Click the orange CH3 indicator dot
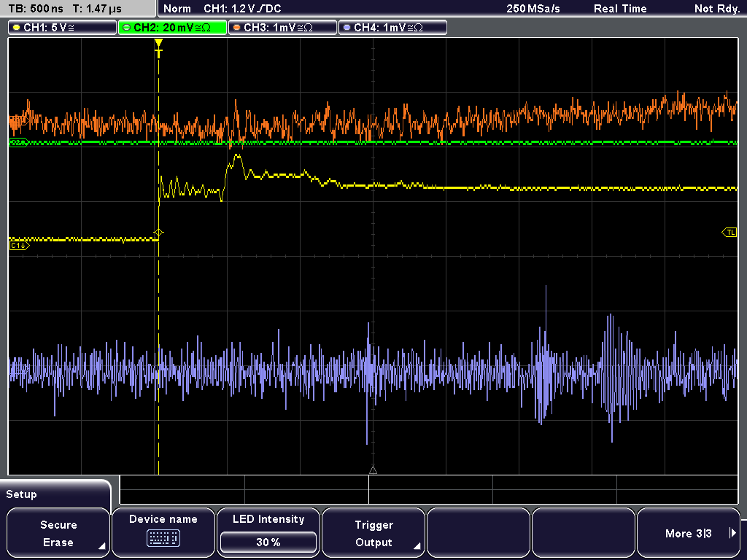 (x=236, y=28)
